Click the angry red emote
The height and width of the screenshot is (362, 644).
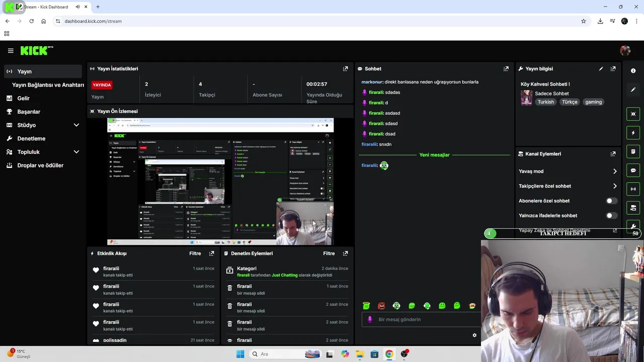coord(381,306)
